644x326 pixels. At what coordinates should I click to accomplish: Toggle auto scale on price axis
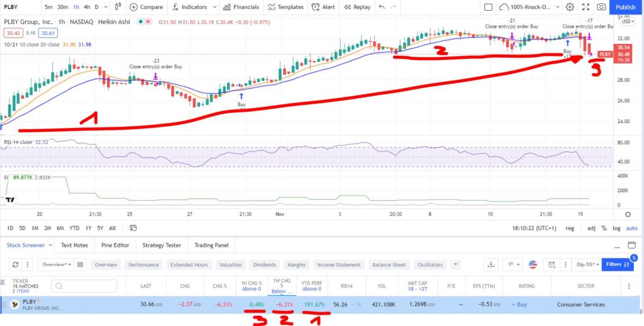pyautogui.click(x=631, y=228)
